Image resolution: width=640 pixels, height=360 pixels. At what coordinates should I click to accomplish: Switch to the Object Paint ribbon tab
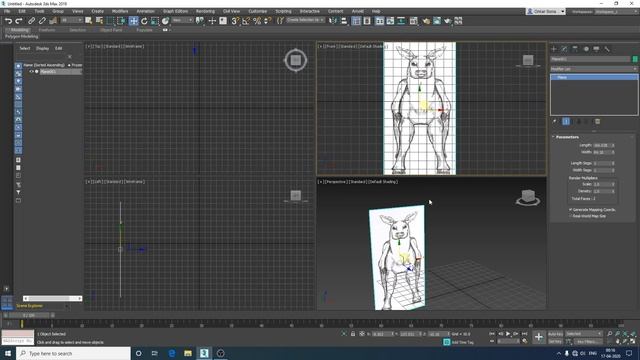tap(111, 30)
